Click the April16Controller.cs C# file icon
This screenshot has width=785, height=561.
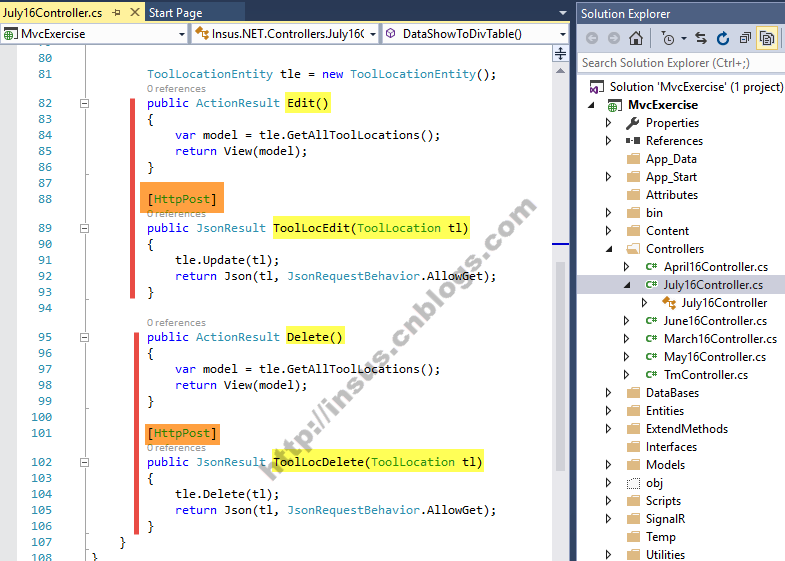651,267
